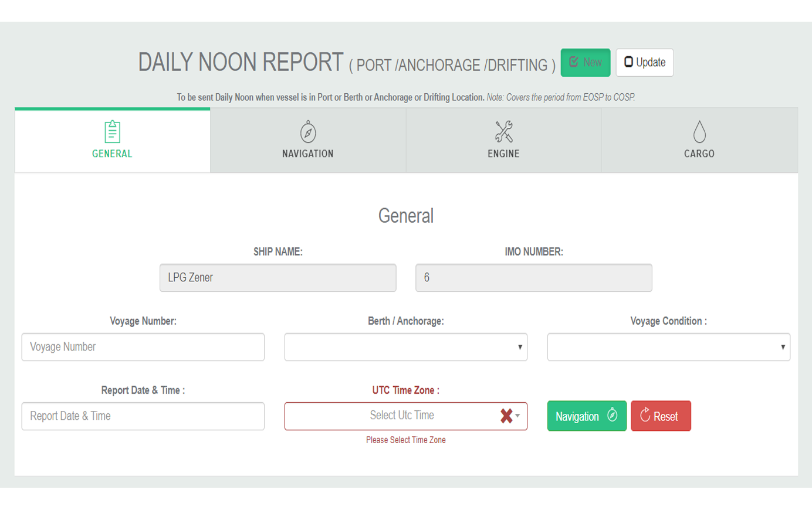Click the circular arrow icon on Reset button
This screenshot has width=812, height=510.
point(645,415)
